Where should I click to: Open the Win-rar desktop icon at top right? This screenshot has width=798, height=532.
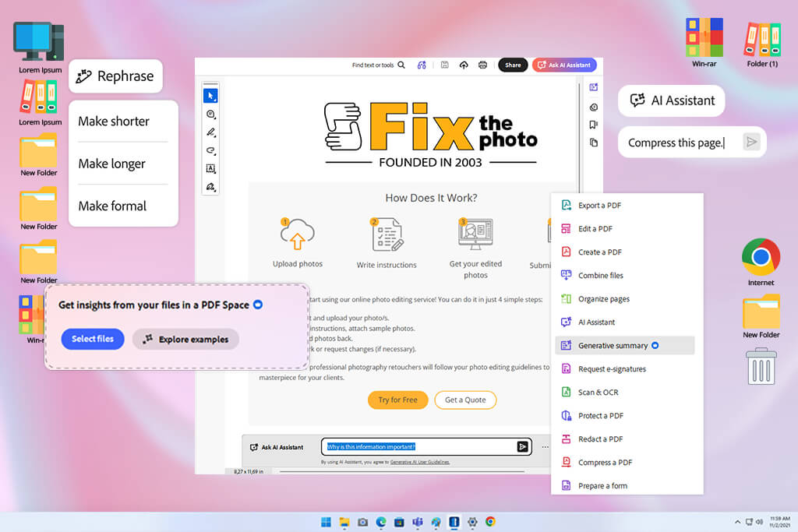(704, 43)
